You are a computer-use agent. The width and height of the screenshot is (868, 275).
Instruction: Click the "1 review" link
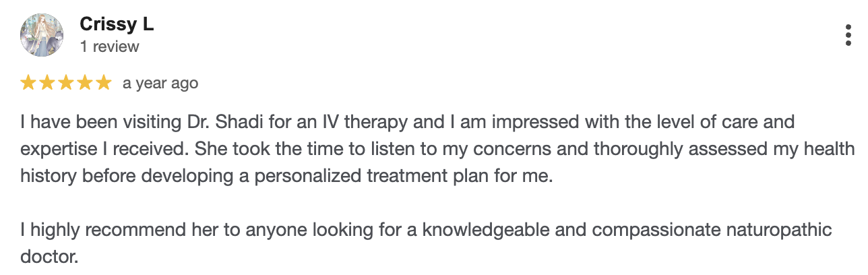click(109, 47)
